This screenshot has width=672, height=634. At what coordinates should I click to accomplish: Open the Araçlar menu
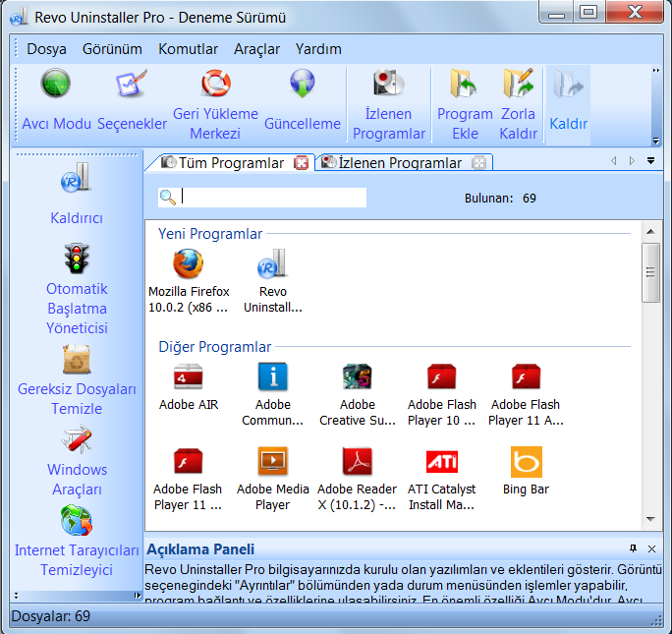pos(256,49)
